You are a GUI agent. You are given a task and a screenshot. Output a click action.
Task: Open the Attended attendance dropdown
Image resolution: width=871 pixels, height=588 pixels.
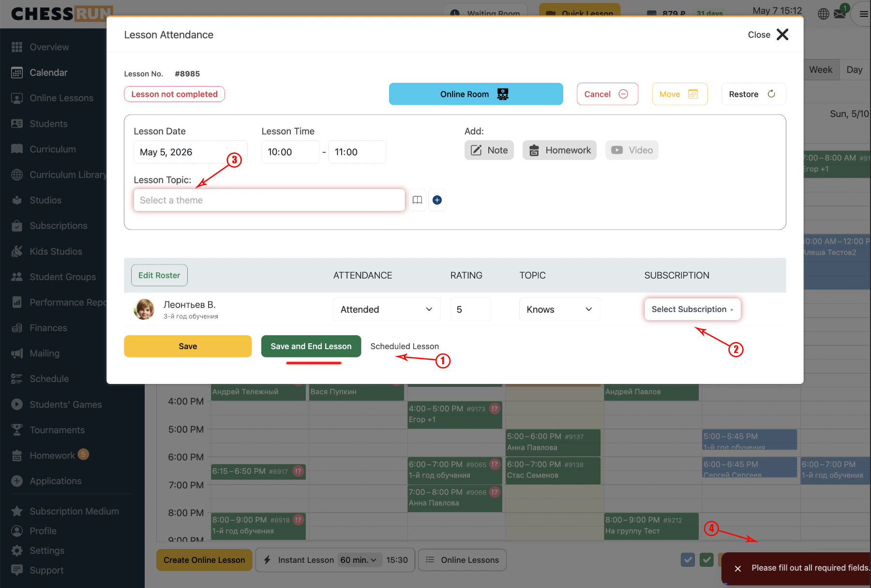pyautogui.click(x=387, y=309)
